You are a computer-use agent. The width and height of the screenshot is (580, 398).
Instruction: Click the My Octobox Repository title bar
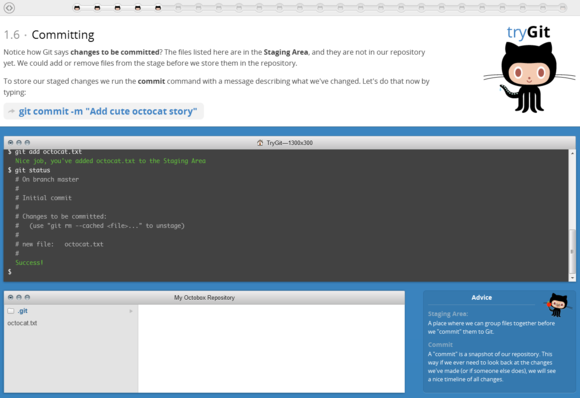(x=204, y=297)
